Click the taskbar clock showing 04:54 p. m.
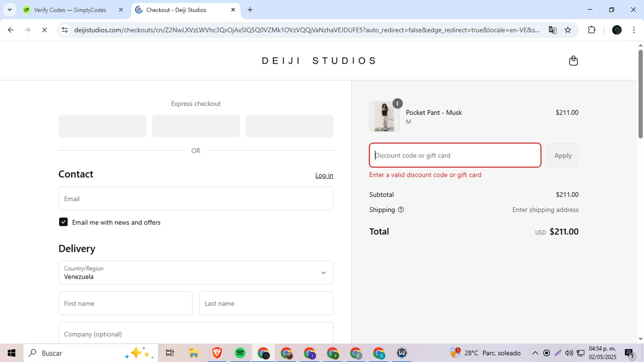Viewport: 644px width, 362px height. coord(603,353)
